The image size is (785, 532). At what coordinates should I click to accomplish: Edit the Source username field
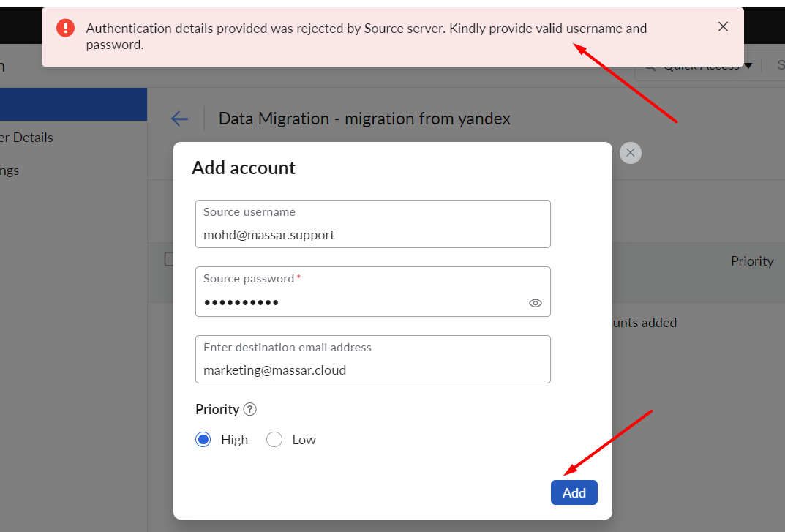[373, 224]
